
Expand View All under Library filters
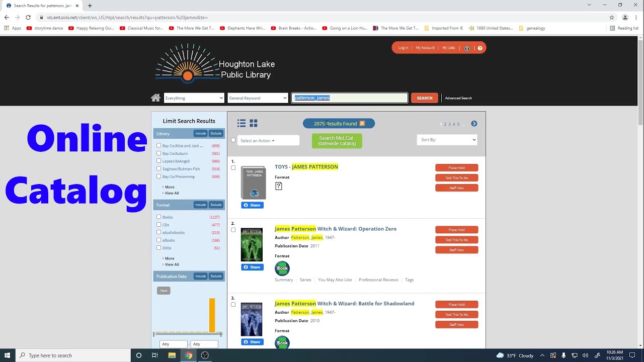pos(171,193)
